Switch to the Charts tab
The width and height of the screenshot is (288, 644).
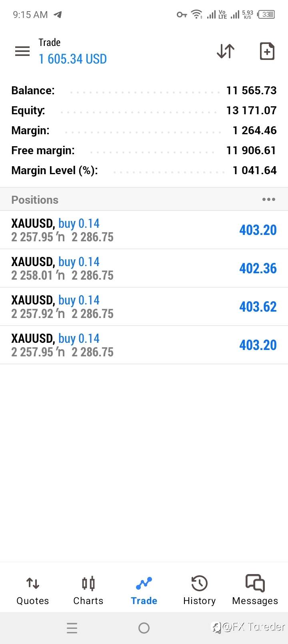point(88,590)
